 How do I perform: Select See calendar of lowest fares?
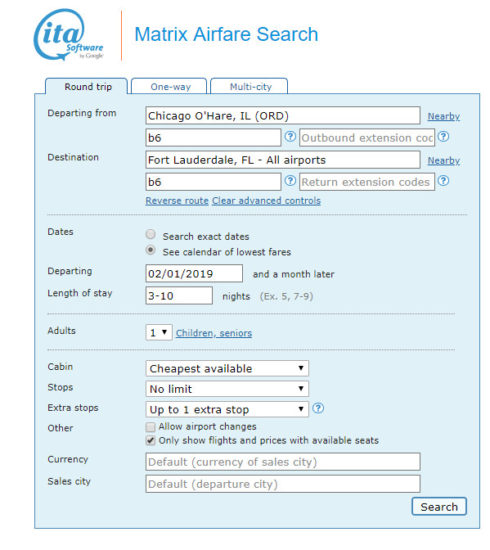pos(151,250)
